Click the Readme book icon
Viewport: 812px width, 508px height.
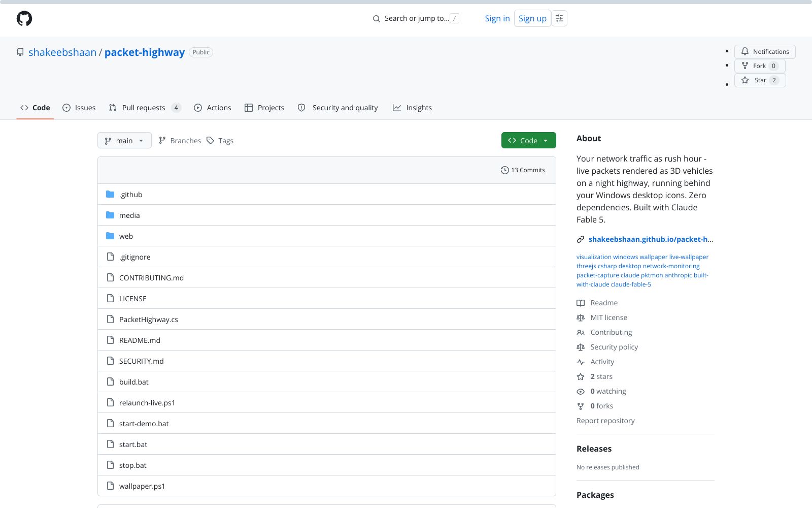[581, 303]
